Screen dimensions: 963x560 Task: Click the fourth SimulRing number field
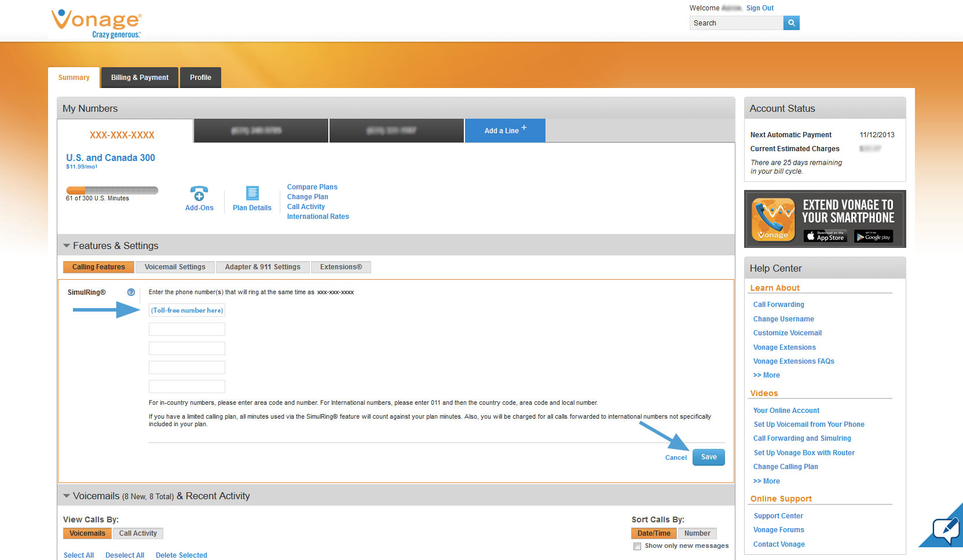coord(187,368)
